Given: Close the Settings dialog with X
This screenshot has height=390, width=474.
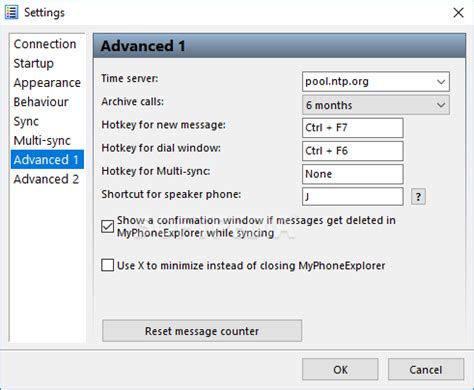Looking at the screenshot, I should (x=458, y=13).
